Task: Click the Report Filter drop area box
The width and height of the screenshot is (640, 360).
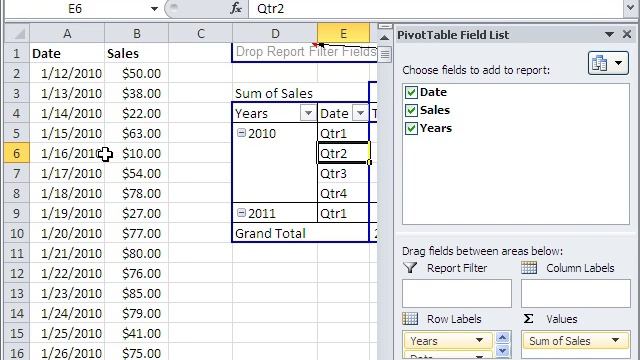Action: coord(457,293)
